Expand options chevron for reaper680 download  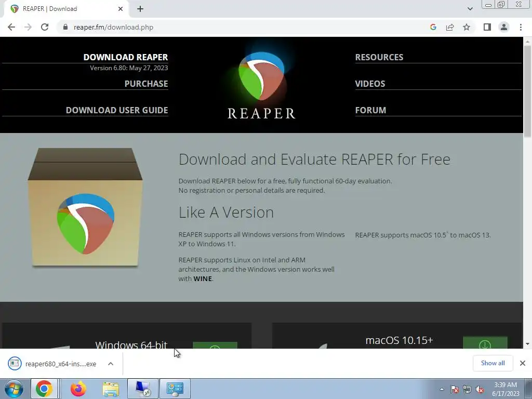coord(111,364)
